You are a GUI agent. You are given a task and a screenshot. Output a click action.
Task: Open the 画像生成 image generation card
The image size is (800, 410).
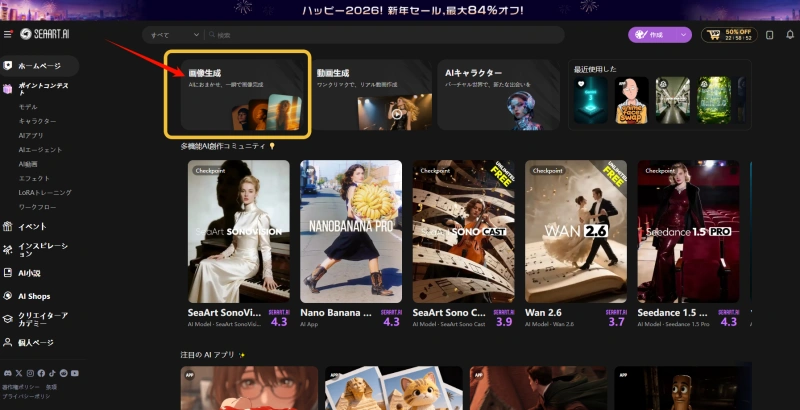(x=242, y=95)
